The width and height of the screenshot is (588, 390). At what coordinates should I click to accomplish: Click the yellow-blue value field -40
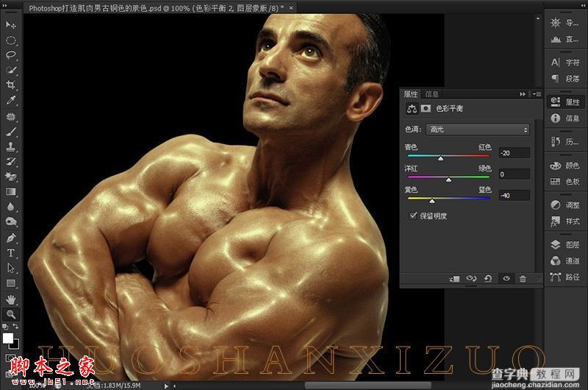514,195
